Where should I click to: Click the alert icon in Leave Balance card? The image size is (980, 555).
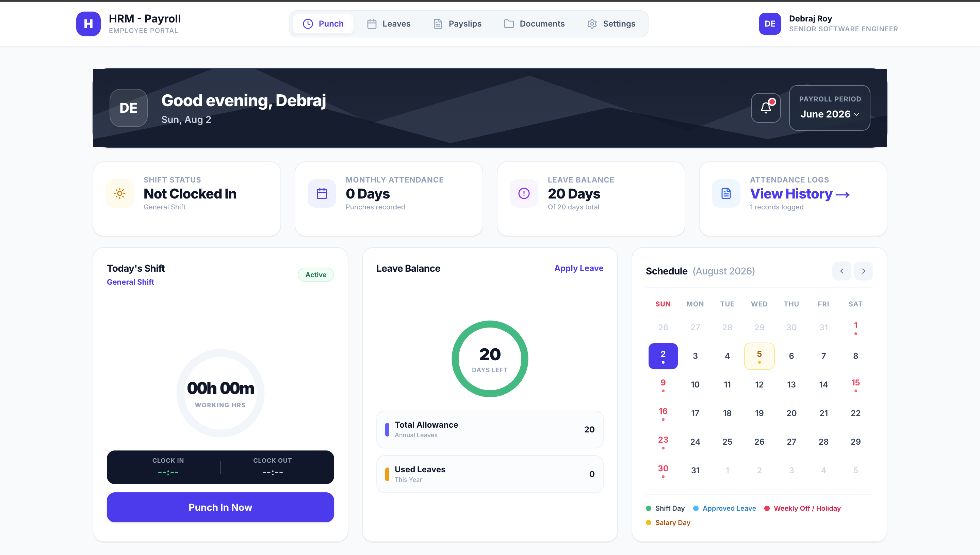pyautogui.click(x=524, y=193)
